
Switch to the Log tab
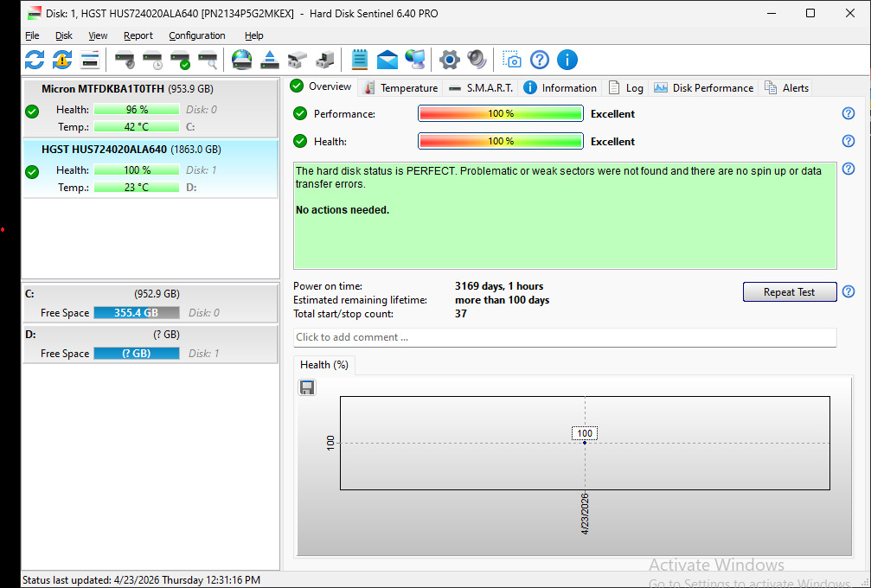pyautogui.click(x=625, y=87)
